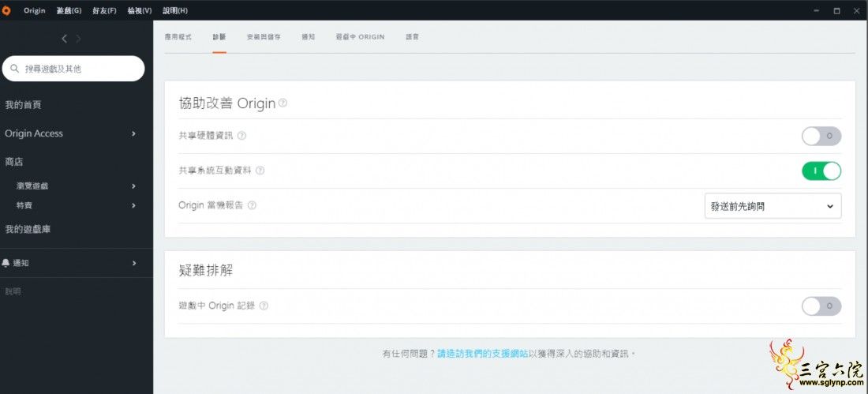Expand the 通知 sidebar chevron
The width and height of the screenshot is (868, 394).
pyautogui.click(x=134, y=263)
